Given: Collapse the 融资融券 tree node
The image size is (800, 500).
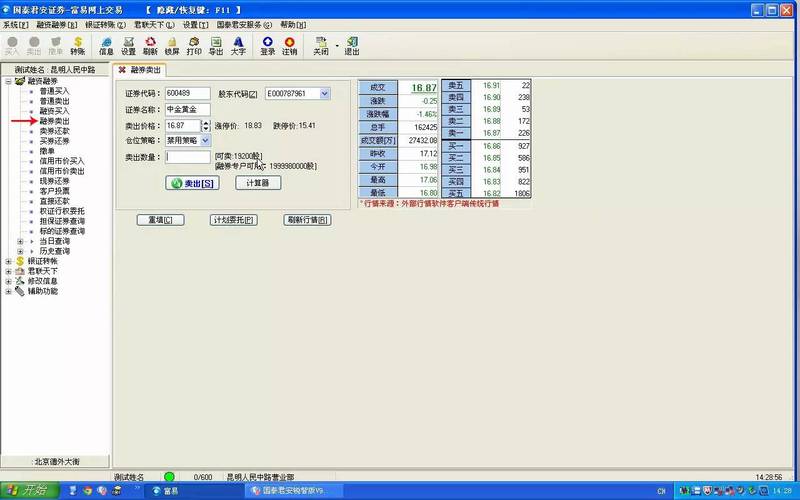Looking at the screenshot, I should [8, 81].
